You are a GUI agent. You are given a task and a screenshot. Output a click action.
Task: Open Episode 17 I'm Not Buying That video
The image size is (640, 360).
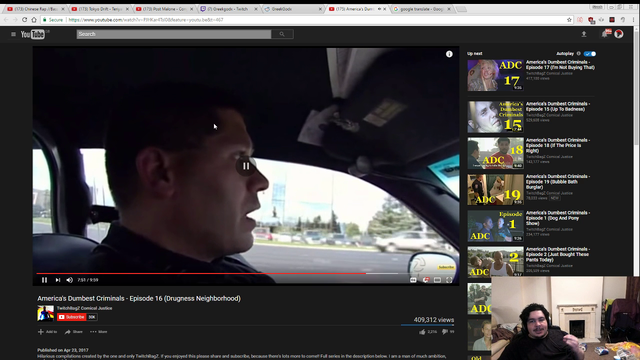coord(560,65)
